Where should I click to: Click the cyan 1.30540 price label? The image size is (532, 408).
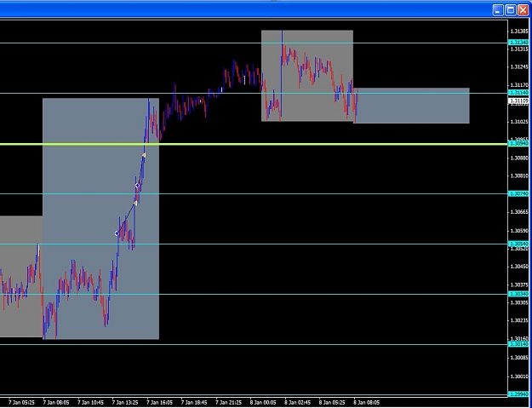518,244
